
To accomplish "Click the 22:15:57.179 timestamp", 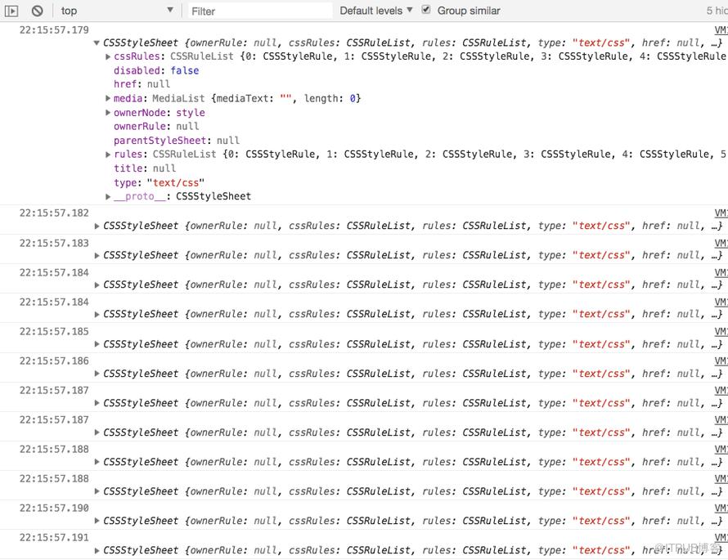I will click(54, 30).
